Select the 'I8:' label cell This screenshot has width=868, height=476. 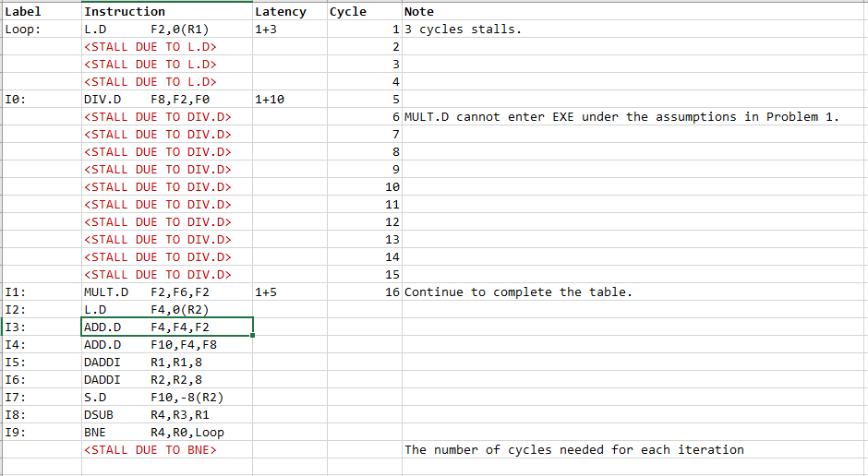42,415
